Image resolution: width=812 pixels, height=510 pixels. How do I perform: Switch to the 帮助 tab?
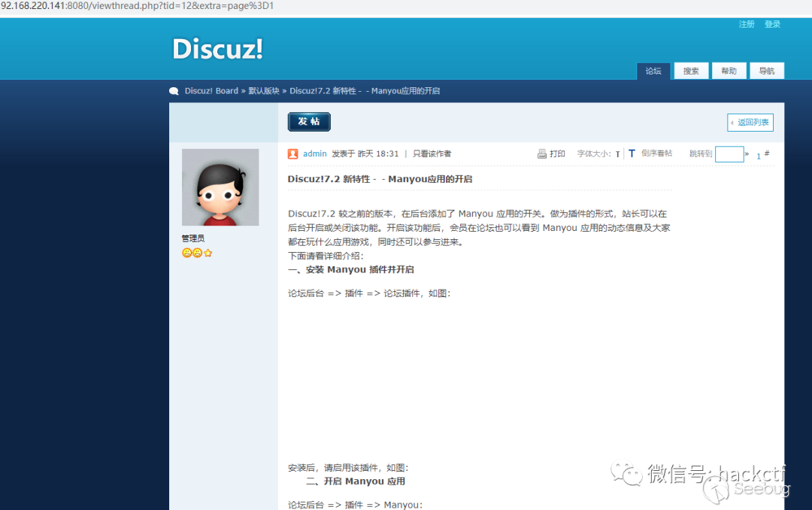point(729,71)
